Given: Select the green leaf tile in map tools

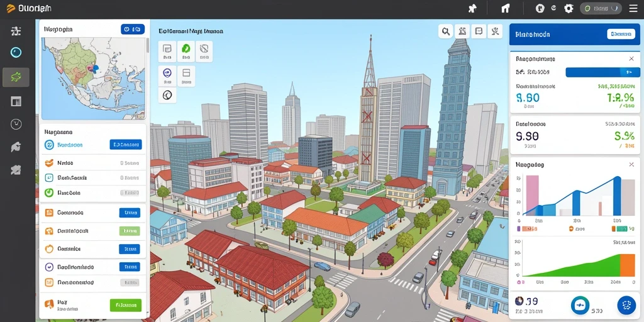Looking at the screenshot, I should click(x=186, y=52).
